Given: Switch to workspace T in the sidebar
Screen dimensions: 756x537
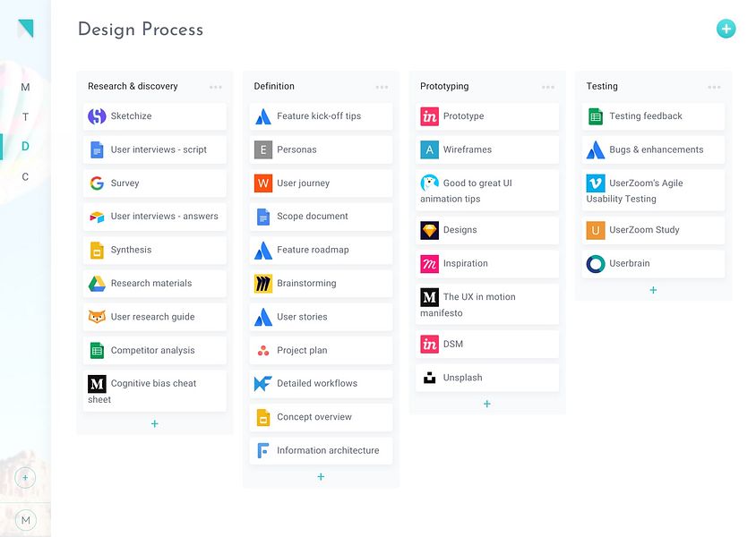Looking at the screenshot, I should pos(26,117).
